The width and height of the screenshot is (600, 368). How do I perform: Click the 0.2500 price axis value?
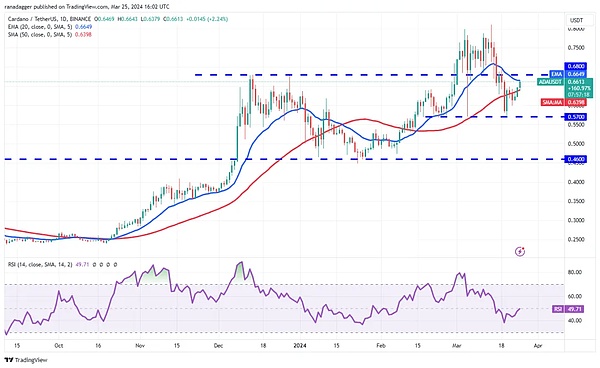[x=576, y=239]
